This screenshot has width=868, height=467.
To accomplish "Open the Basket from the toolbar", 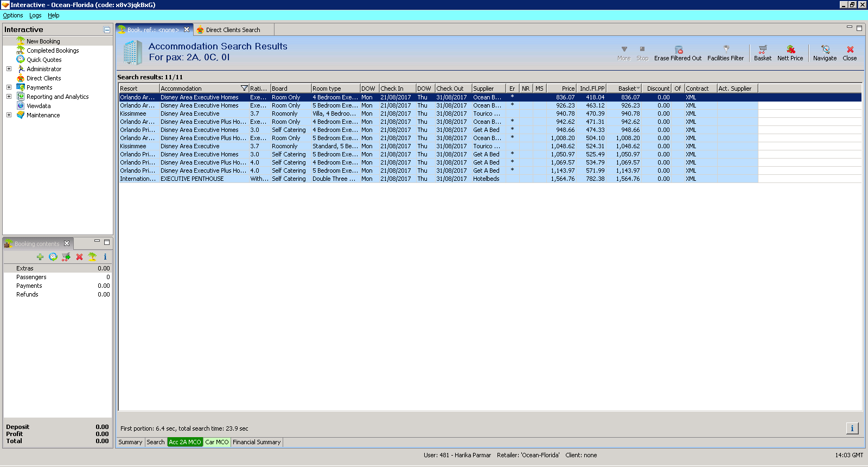I will point(763,53).
